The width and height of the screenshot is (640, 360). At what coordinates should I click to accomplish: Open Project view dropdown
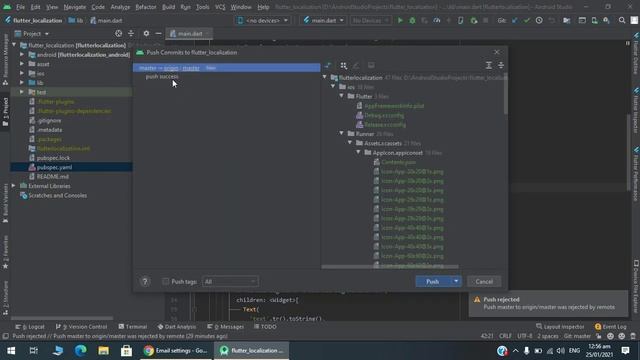(x=32, y=33)
